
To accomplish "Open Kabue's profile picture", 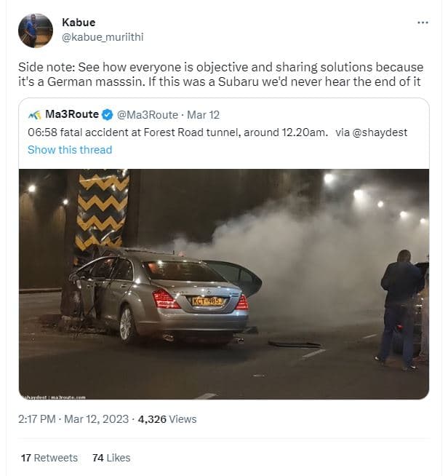I will (x=36, y=31).
